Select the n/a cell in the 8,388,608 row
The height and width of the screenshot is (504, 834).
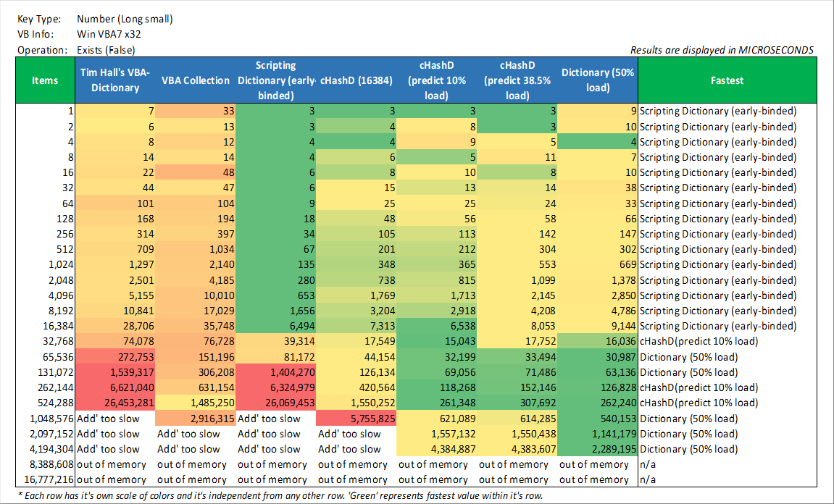pyautogui.click(x=727, y=464)
